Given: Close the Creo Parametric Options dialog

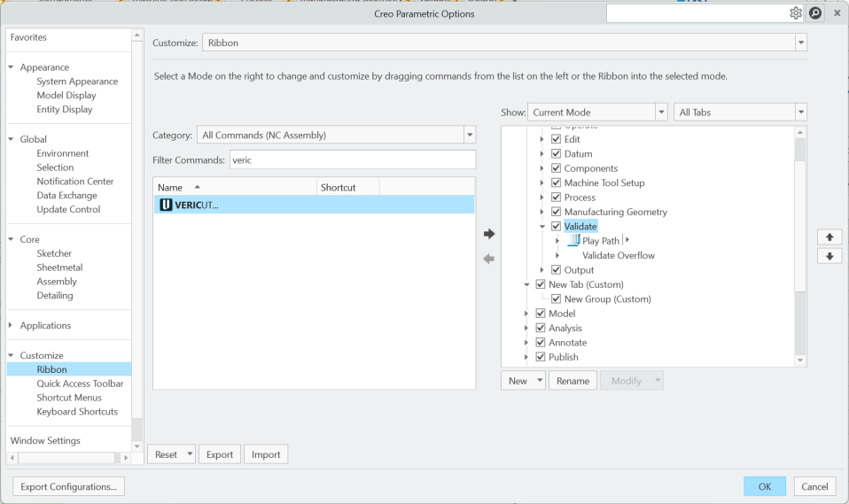Looking at the screenshot, I should click(x=837, y=13).
